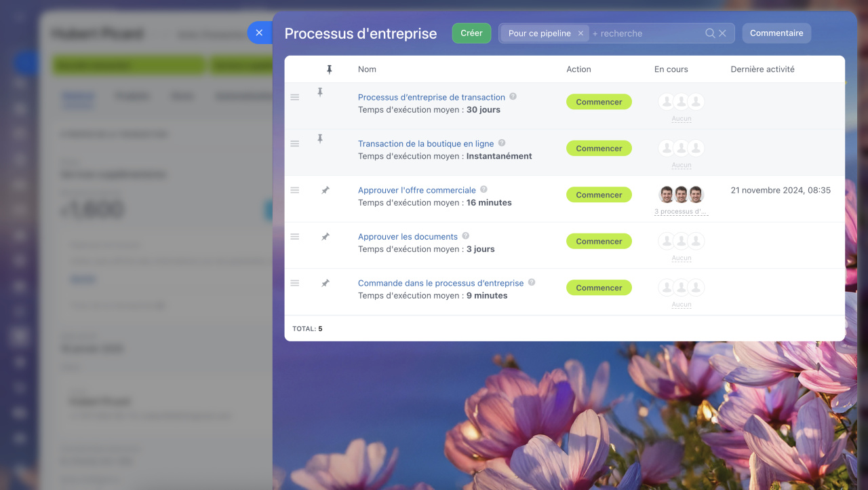Start Approuver les documents with Commencer

(x=599, y=241)
